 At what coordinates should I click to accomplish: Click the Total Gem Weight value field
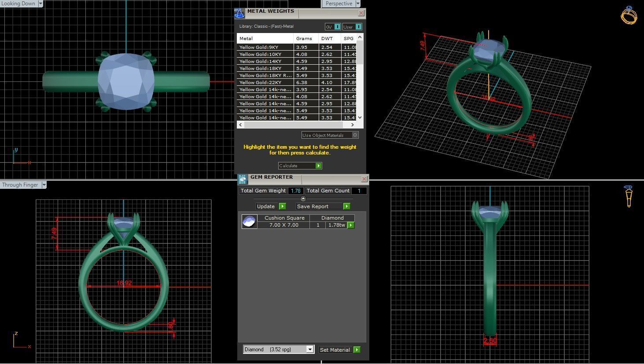point(295,191)
